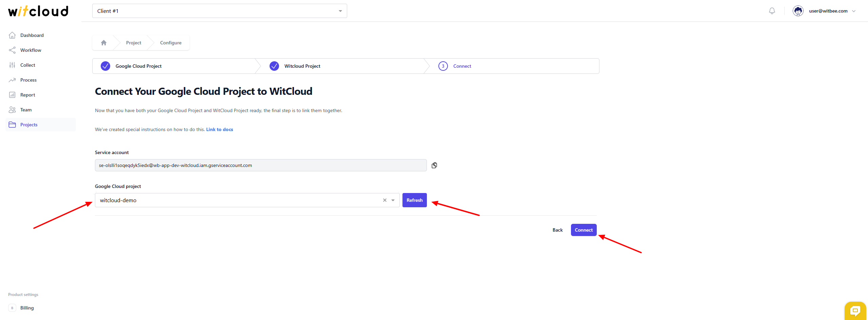
Task: Click the Back button
Action: [557, 230]
